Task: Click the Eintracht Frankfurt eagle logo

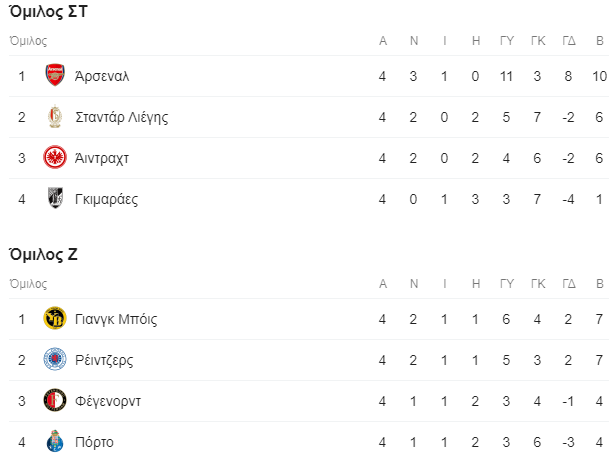Action: click(x=55, y=157)
